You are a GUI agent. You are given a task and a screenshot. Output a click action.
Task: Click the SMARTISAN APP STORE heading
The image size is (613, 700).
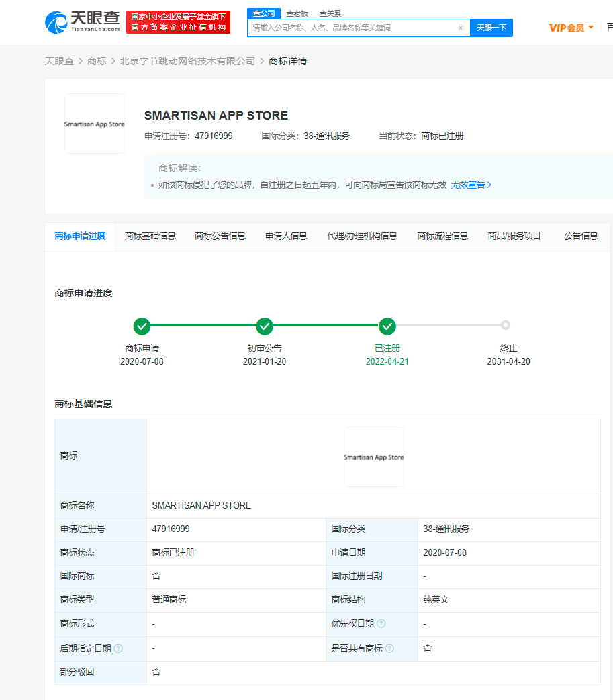pyautogui.click(x=216, y=115)
